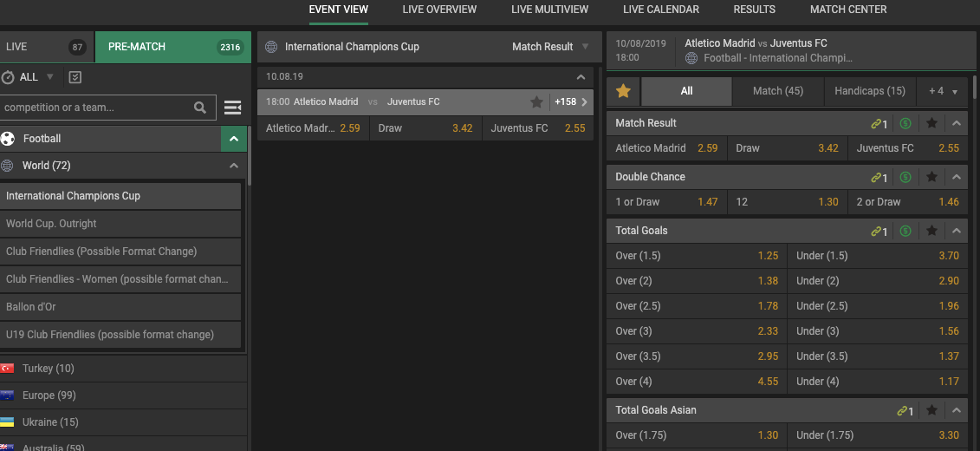The image size is (980, 451).
Task: Select the All markets tab
Action: pos(686,91)
